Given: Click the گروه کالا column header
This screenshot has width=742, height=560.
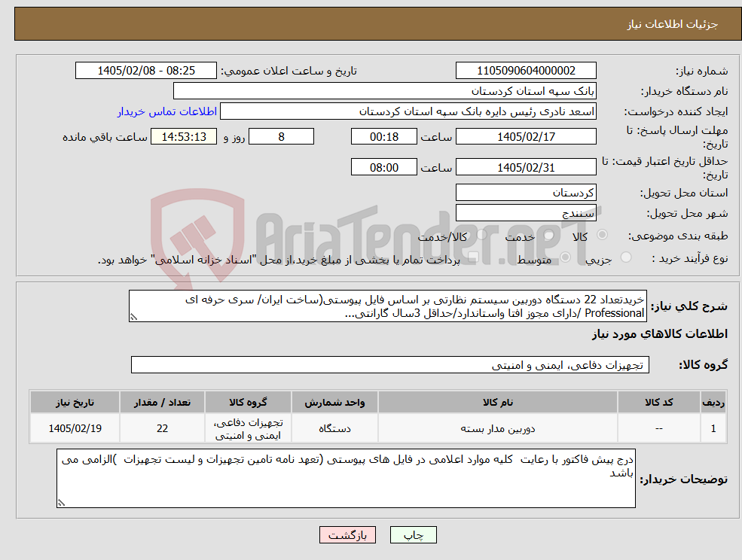Looking at the screenshot, I should 248,402.
